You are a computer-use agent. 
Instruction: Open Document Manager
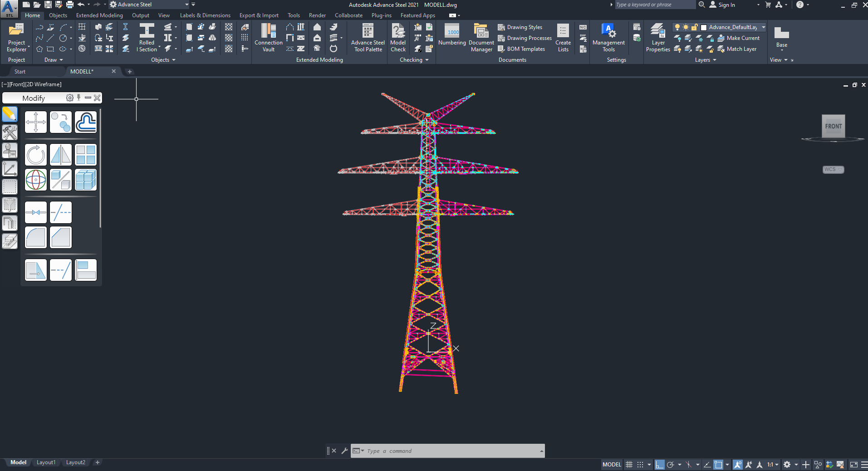481,38
